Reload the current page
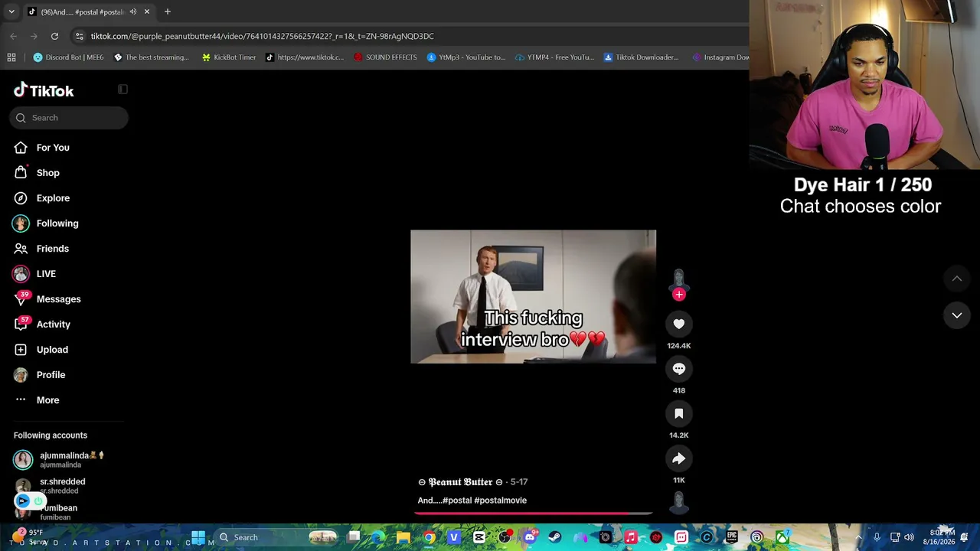980x551 pixels. (x=54, y=36)
